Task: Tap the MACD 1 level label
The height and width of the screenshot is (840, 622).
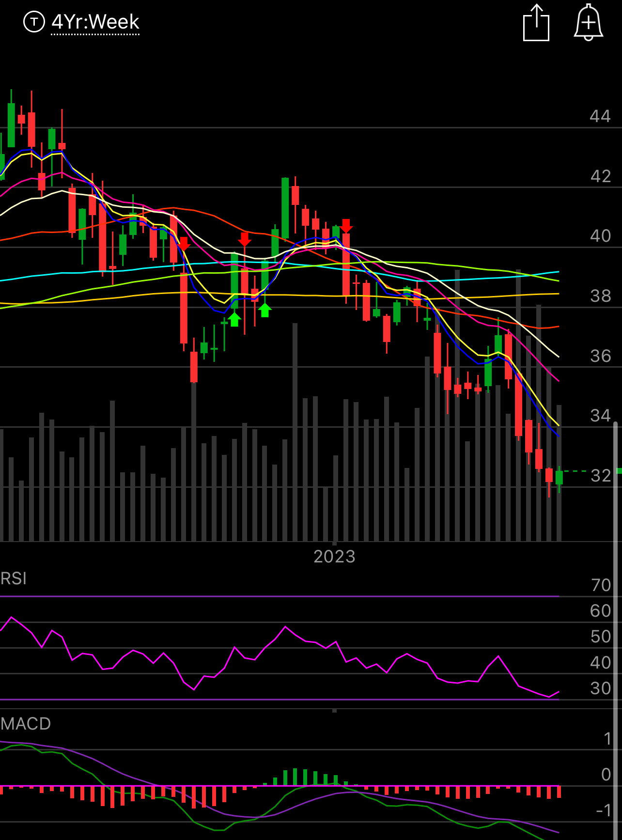Action: click(x=607, y=739)
